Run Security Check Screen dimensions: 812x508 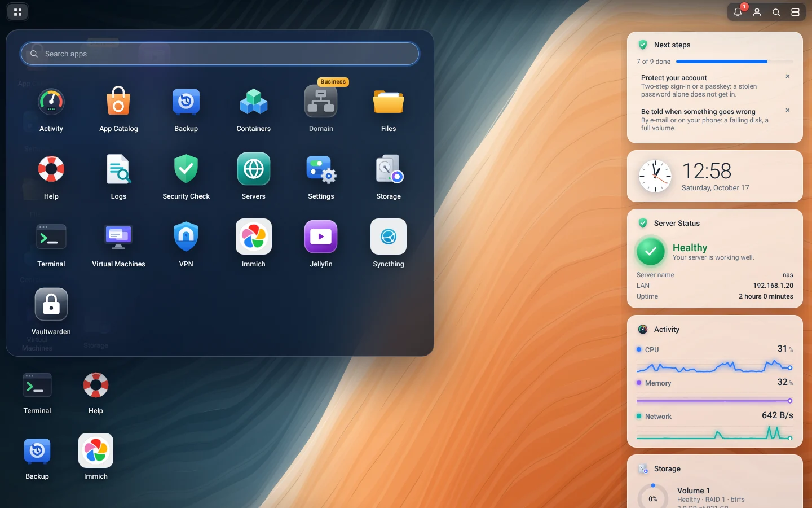point(186,178)
